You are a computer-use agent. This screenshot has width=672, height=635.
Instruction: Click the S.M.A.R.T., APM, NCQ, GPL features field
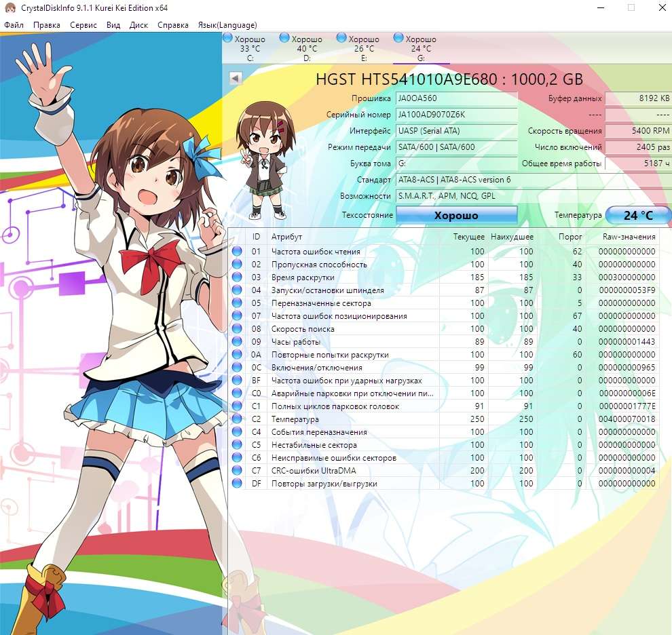[x=533, y=196]
